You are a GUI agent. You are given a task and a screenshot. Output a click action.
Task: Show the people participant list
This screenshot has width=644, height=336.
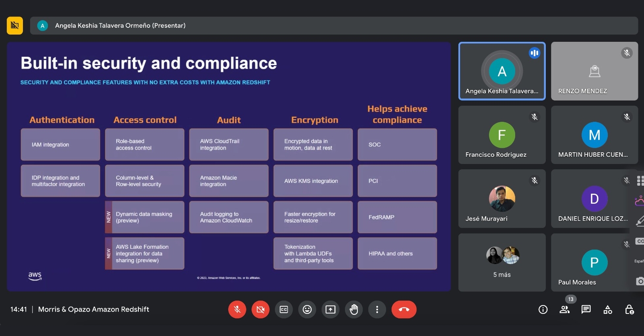click(565, 309)
